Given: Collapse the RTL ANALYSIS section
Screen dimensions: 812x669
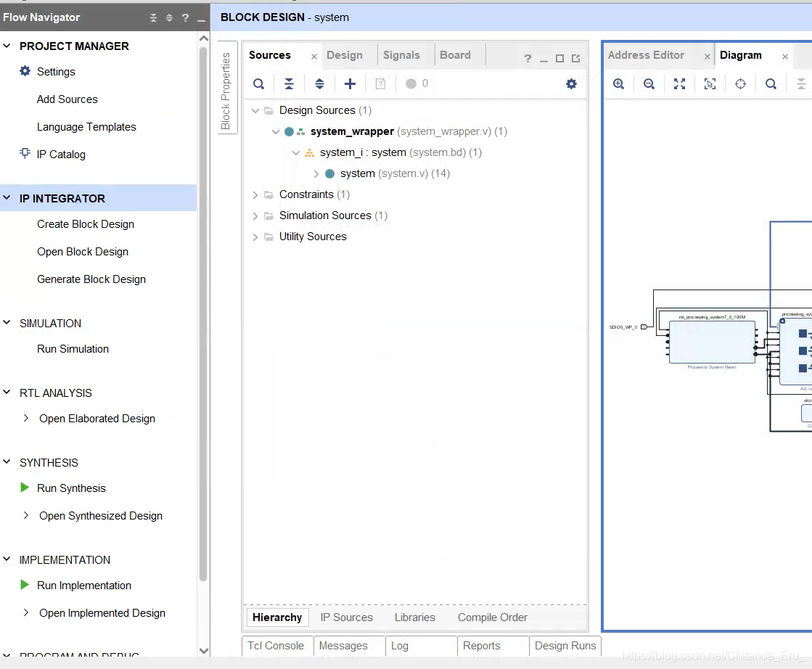Looking at the screenshot, I should [x=7, y=392].
